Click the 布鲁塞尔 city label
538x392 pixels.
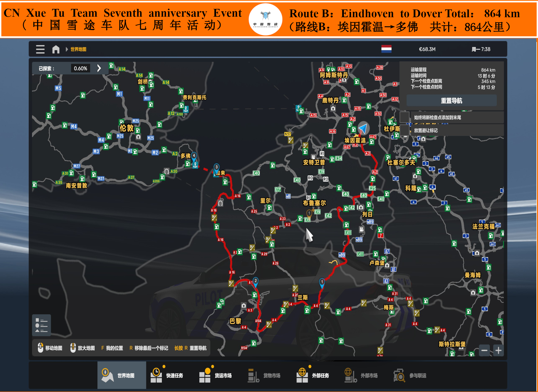coord(314,203)
